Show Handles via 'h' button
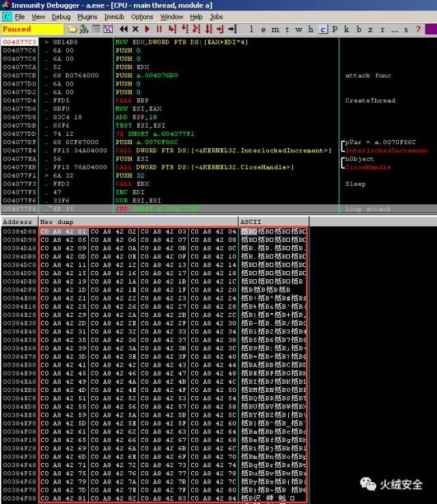Viewport: 437px width, 504px height. tap(311, 29)
